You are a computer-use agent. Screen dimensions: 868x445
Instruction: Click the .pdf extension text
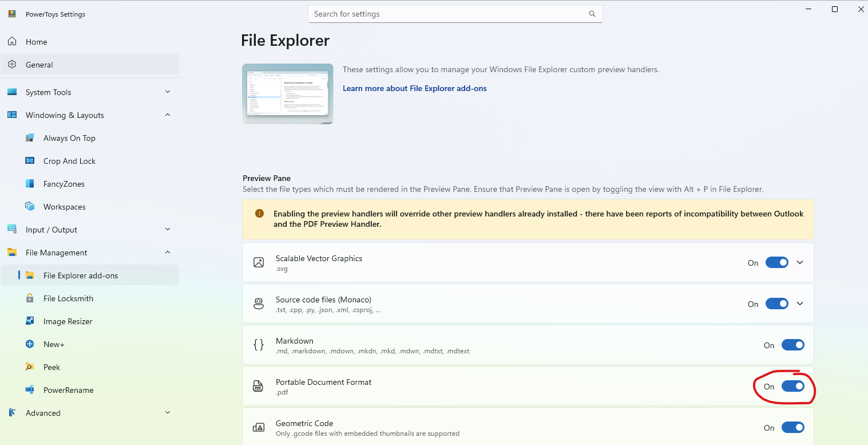click(282, 392)
